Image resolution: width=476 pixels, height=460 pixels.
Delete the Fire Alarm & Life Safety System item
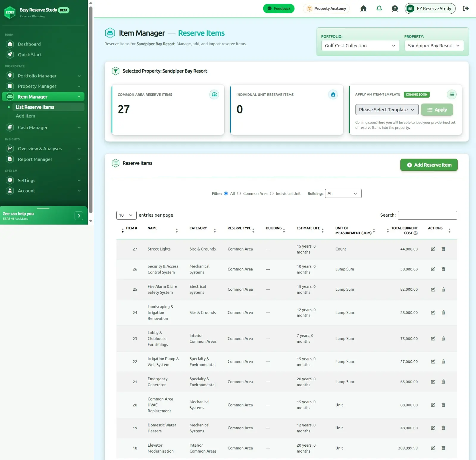(x=443, y=290)
